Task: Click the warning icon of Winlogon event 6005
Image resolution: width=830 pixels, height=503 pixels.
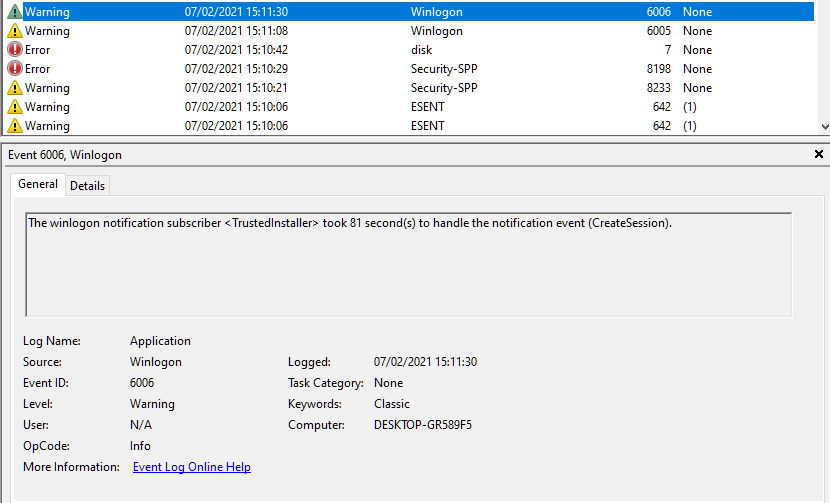Action: pyautogui.click(x=14, y=31)
